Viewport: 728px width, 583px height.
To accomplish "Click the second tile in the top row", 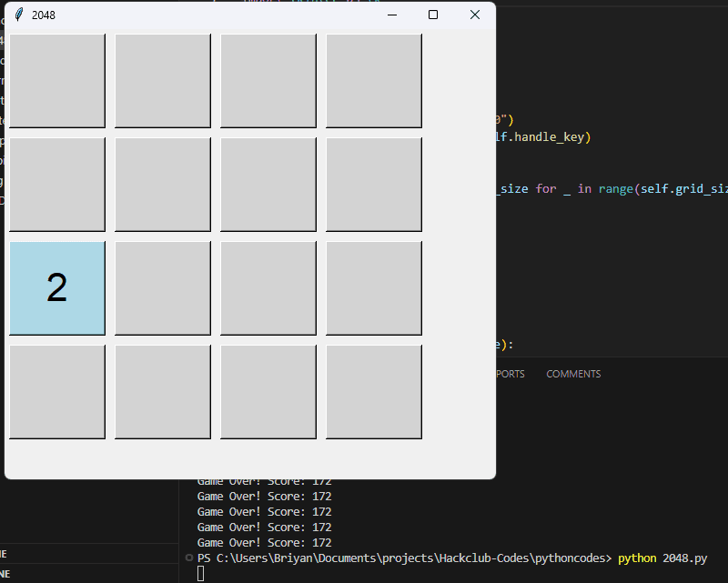I will [x=163, y=81].
